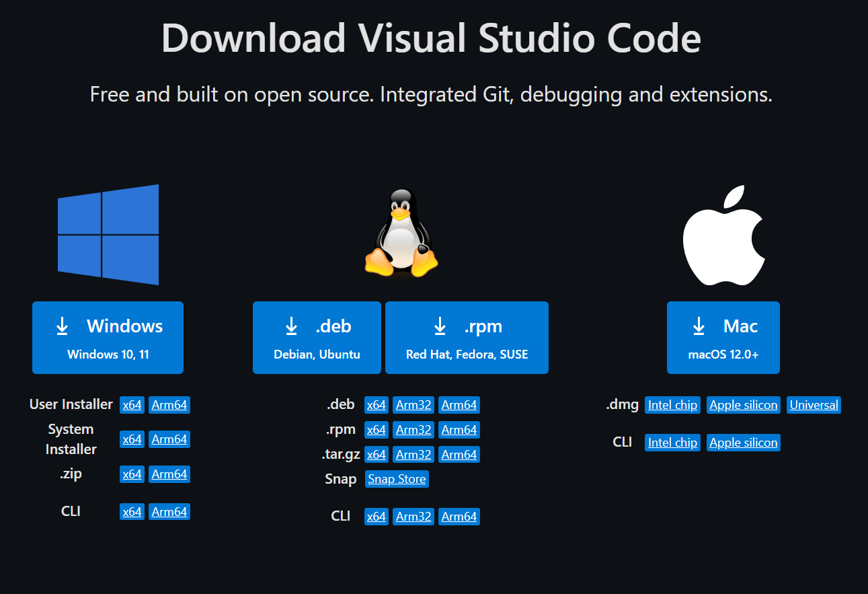
Task: Download Arm64 Windows CLI
Action: [x=169, y=511]
